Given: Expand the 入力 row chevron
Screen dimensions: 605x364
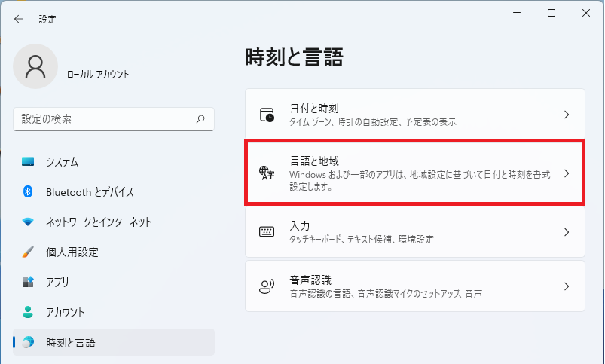Looking at the screenshot, I should click(x=567, y=232).
